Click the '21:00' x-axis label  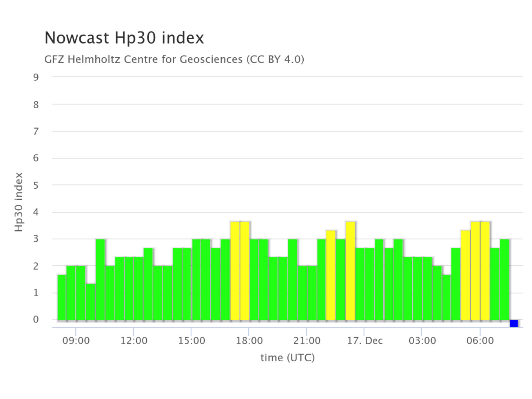click(x=307, y=341)
